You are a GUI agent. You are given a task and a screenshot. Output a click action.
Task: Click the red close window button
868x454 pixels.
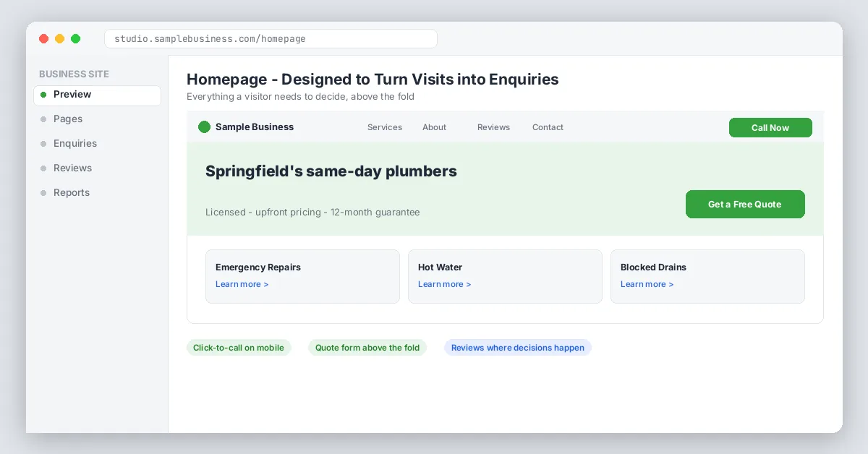[x=43, y=39]
